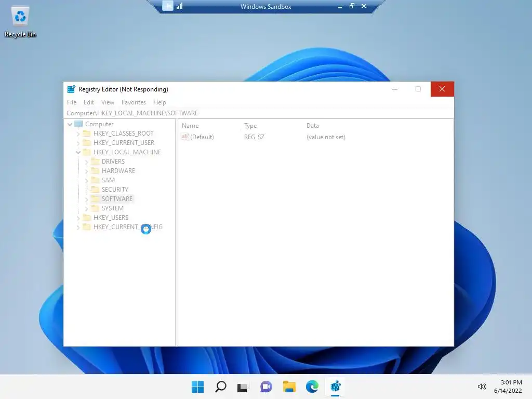532x399 pixels.
Task: Click the Sandbox connection signal icon
Action: tap(179, 6)
